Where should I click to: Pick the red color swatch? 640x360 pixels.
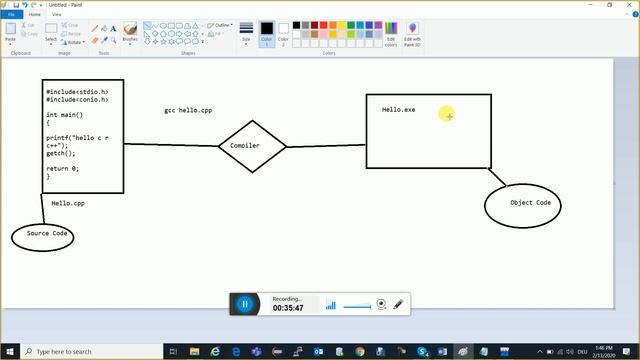324,25
